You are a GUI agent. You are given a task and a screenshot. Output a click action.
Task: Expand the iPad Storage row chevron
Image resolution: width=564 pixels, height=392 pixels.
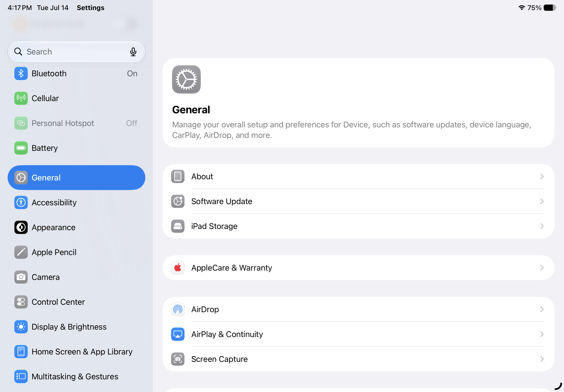[x=542, y=226]
